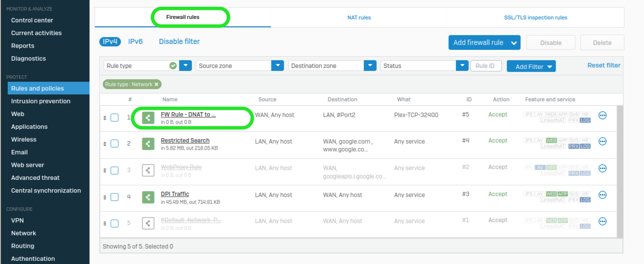644x264 pixels.
Task: Open the options ellipsis on DPI Traffic row
Action: coord(603,195)
